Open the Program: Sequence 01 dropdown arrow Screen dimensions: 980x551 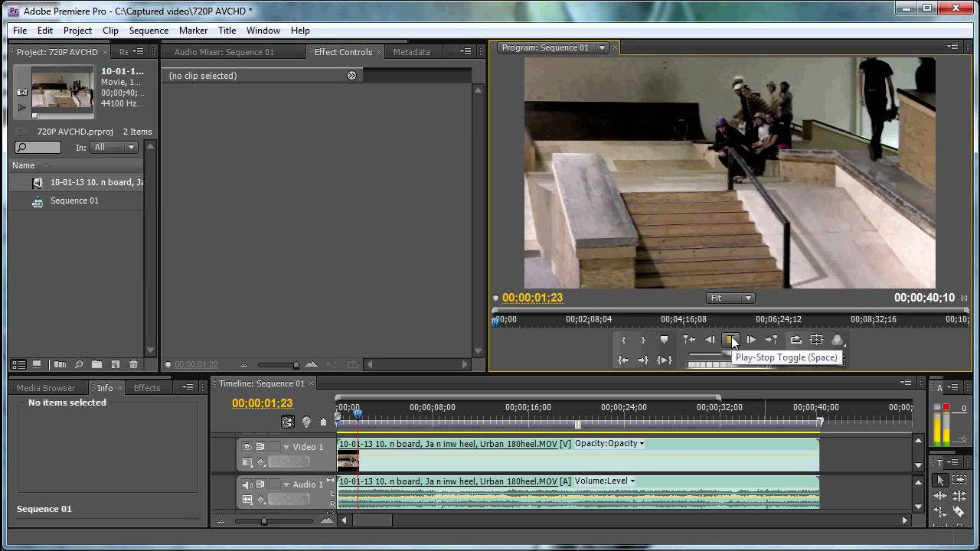pos(603,47)
